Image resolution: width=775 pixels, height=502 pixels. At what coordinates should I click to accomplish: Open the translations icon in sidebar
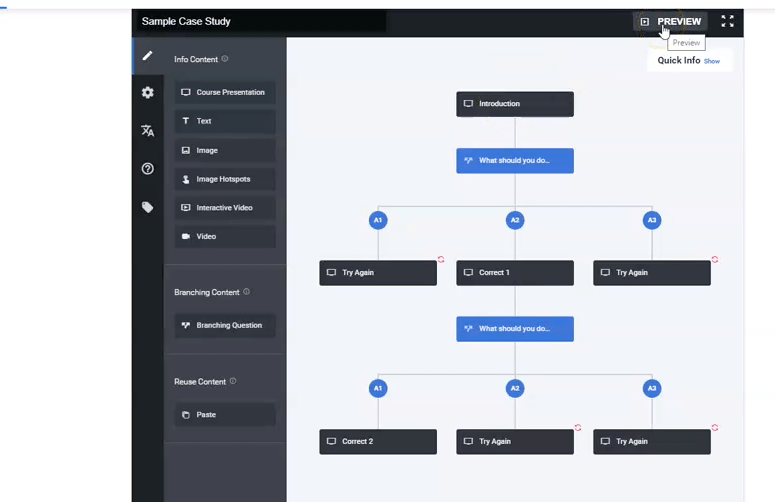click(x=147, y=131)
